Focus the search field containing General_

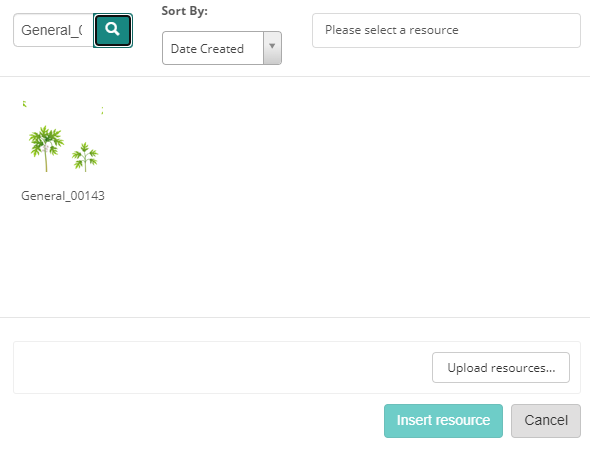(53, 30)
